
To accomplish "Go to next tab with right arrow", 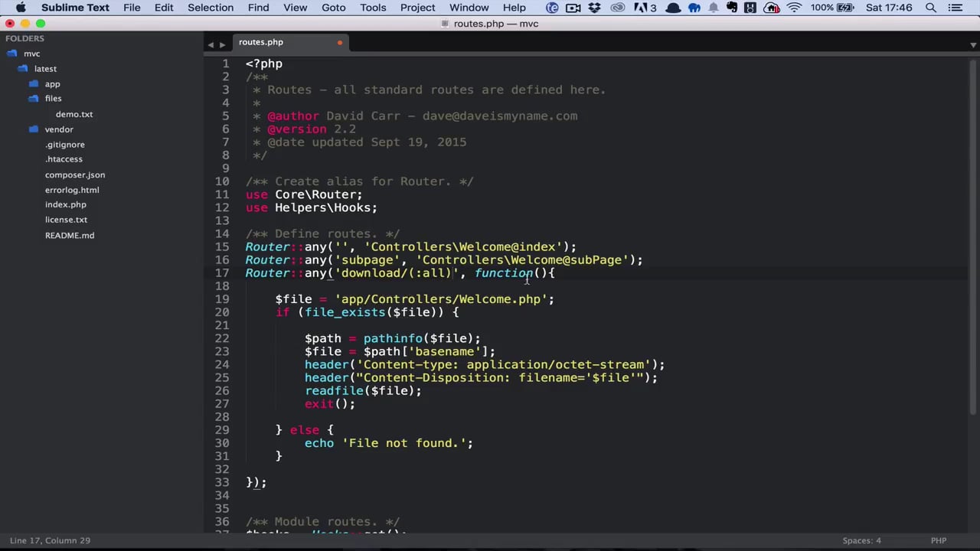I will (x=223, y=44).
